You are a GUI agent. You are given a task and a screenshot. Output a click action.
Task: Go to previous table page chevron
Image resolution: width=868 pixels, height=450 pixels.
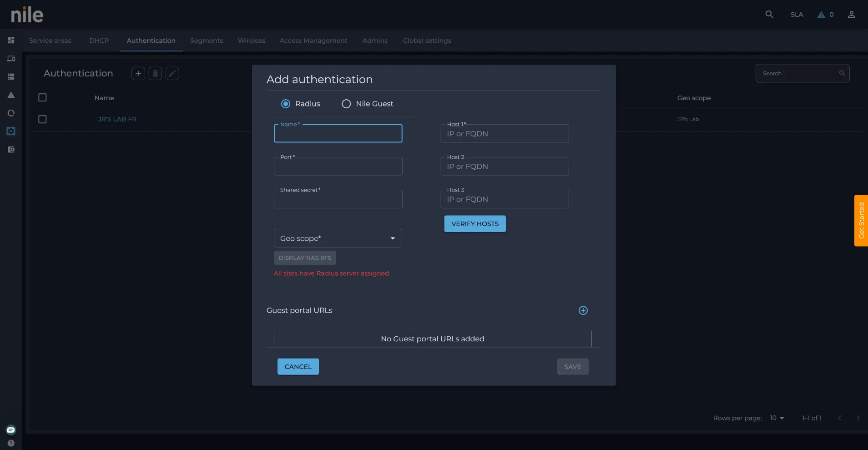pyautogui.click(x=840, y=418)
